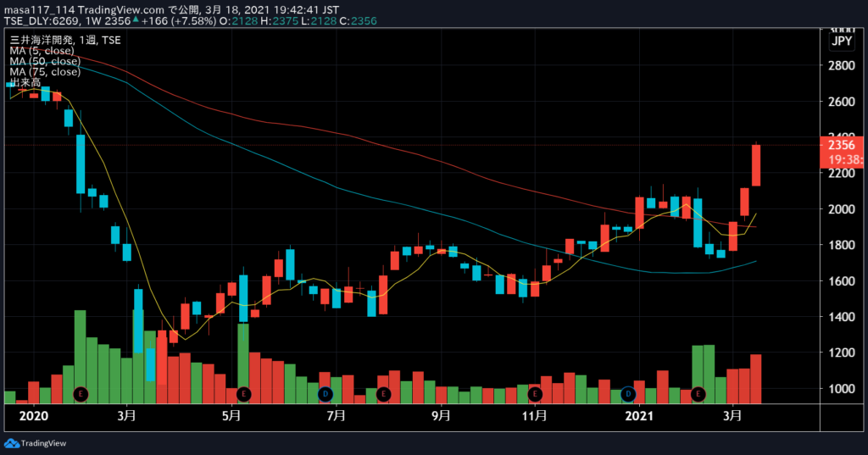Click the E marker between 2020 and first 3月
This screenshot has height=455, width=868.
tap(81, 394)
